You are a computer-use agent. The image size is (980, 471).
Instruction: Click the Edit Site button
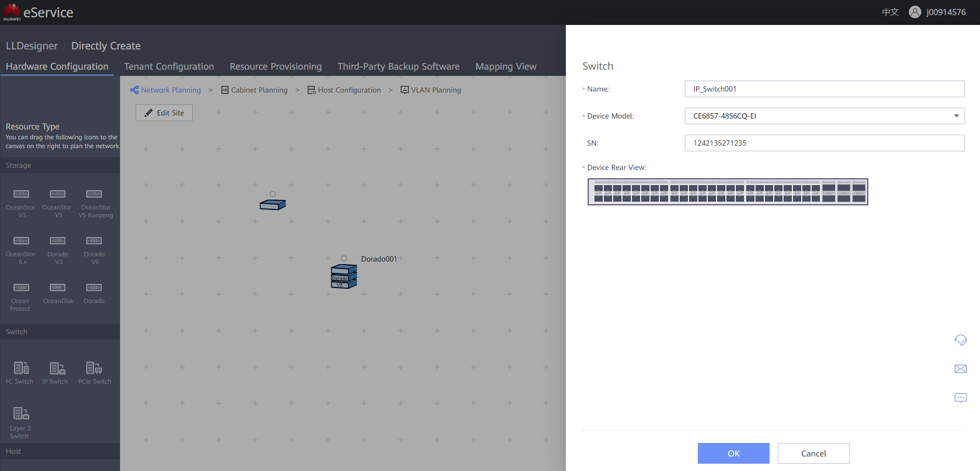point(164,113)
